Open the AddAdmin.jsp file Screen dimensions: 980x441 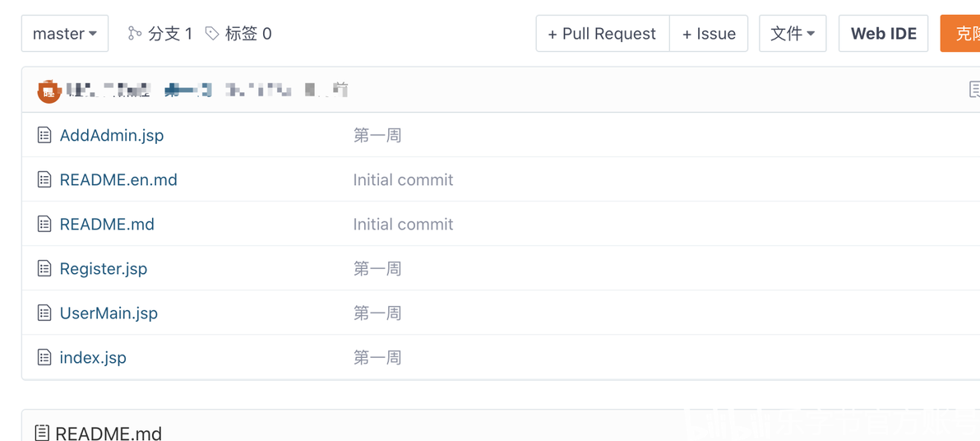point(112,135)
